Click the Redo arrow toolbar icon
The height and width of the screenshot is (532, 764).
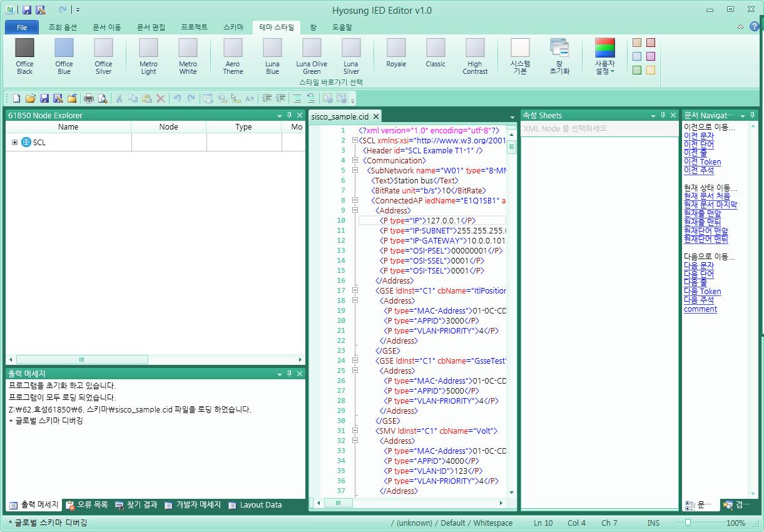191,98
